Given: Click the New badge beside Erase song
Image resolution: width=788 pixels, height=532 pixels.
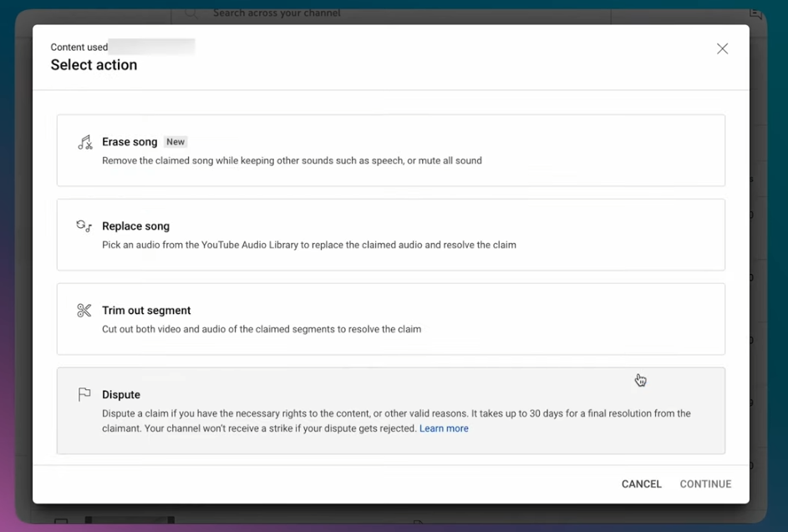Looking at the screenshot, I should [175, 142].
